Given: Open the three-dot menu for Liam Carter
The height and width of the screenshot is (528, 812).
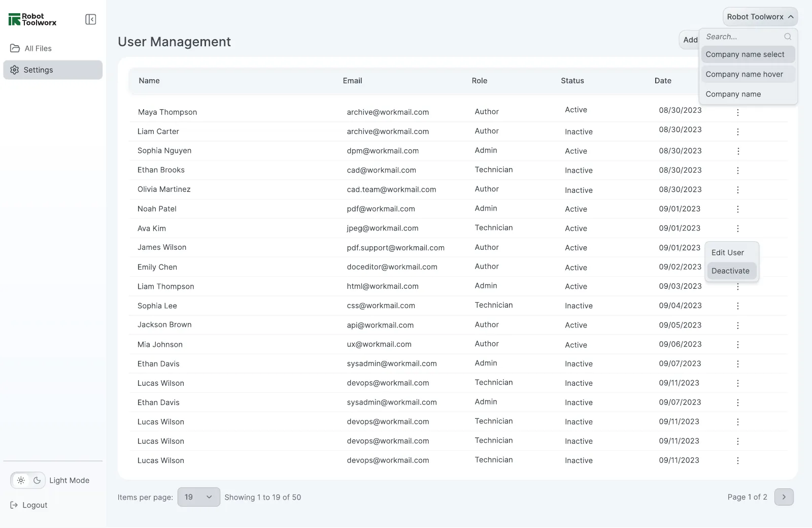Looking at the screenshot, I should point(738,131).
